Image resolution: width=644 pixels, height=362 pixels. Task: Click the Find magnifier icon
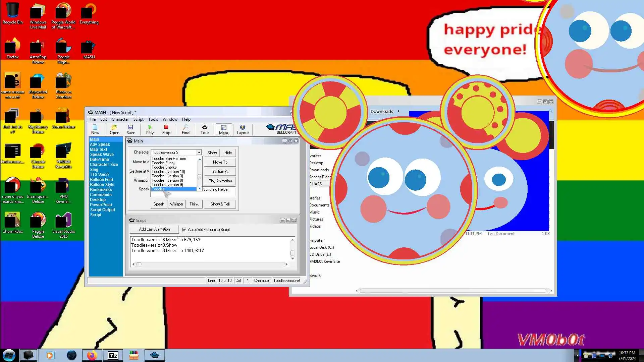pyautogui.click(x=185, y=129)
